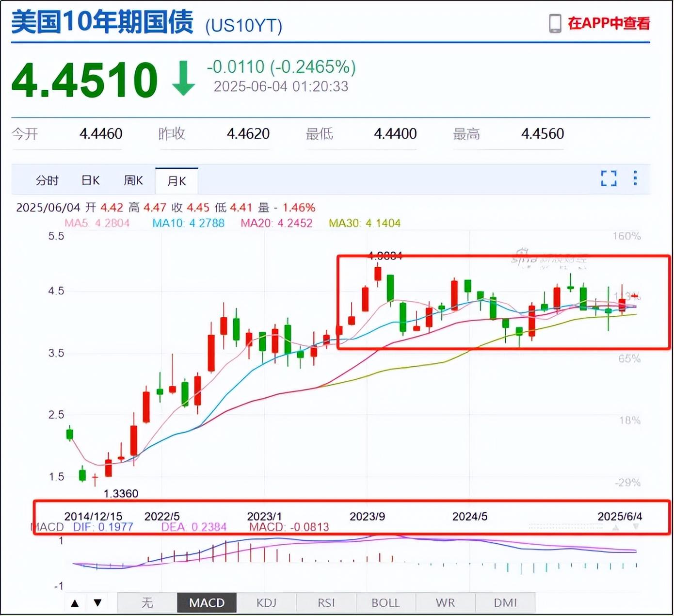Click the green down arrow price indicator
674x616 pixels.
pos(184,79)
